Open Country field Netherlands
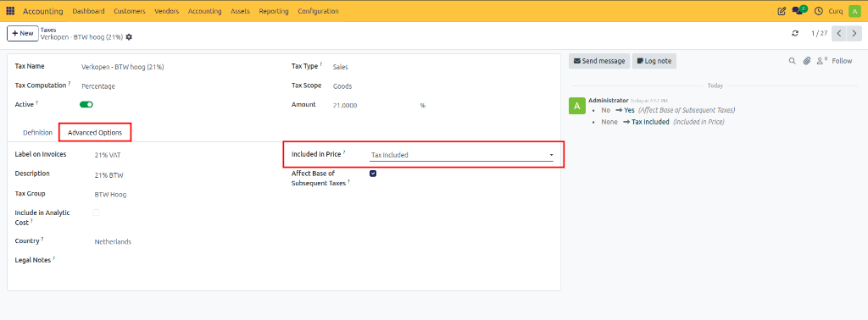This screenshot has height=320, width=868. [113, 241]
